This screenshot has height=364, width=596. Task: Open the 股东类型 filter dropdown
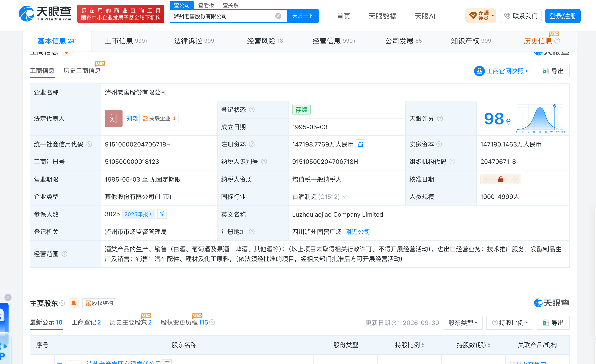pos(462,323)
